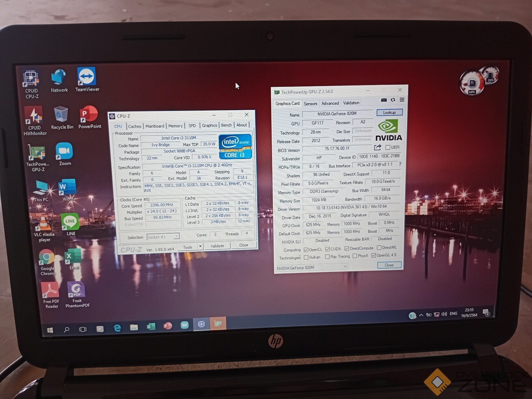Click the processor Name field Intel Core i3 3110M
532x399 pixels.
click(179, 138)
